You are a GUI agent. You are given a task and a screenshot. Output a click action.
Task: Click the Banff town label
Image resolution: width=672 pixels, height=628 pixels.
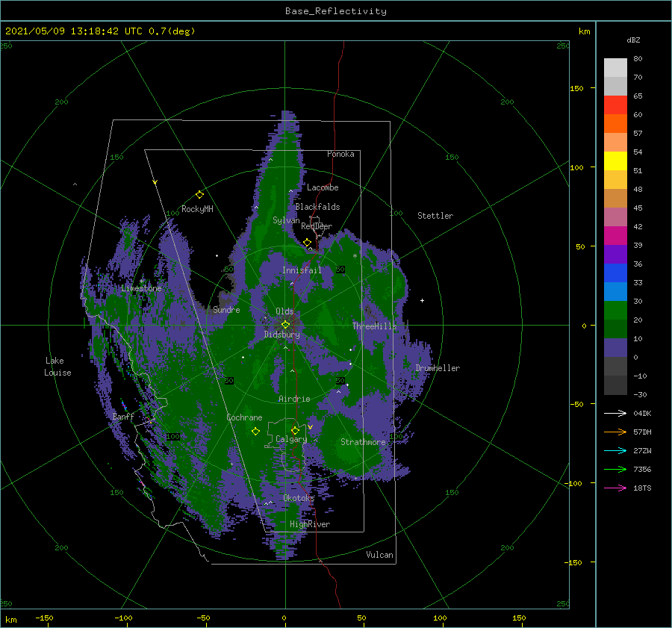coord(123,417)
